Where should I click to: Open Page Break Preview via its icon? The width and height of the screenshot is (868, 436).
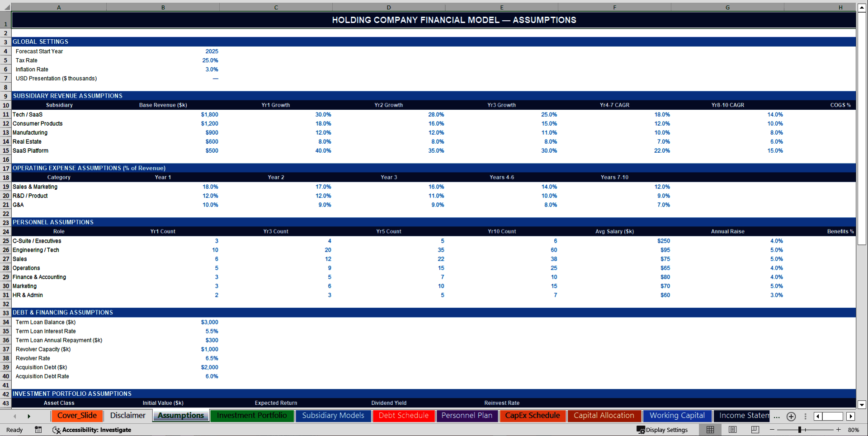click(755, 430)
